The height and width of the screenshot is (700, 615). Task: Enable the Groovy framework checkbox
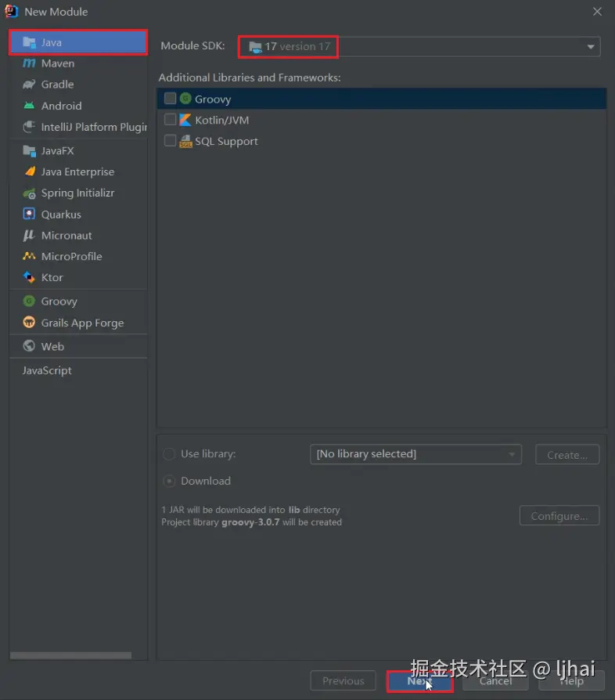click(170, 98)
